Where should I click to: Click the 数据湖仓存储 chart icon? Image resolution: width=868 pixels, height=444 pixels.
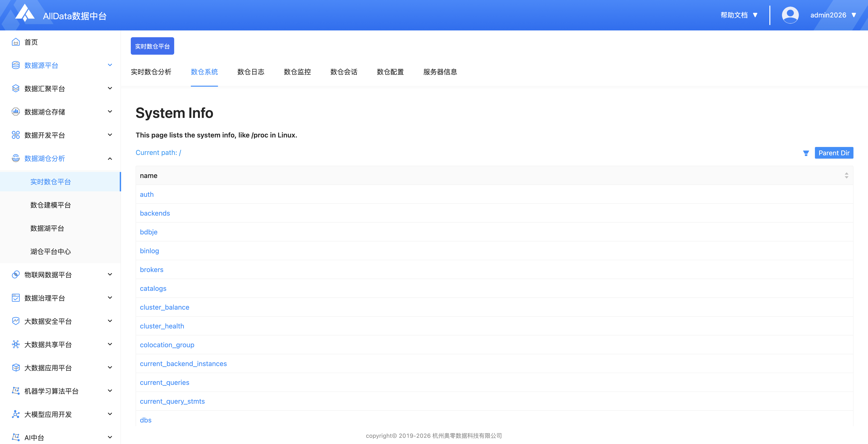pyautogui.click(x=15, y=112)
